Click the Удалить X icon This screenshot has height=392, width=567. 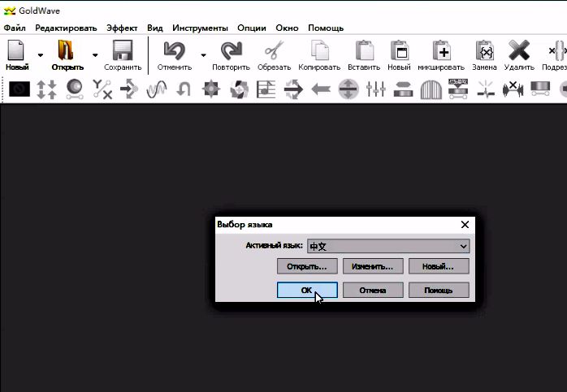click(x=519, y=50)
